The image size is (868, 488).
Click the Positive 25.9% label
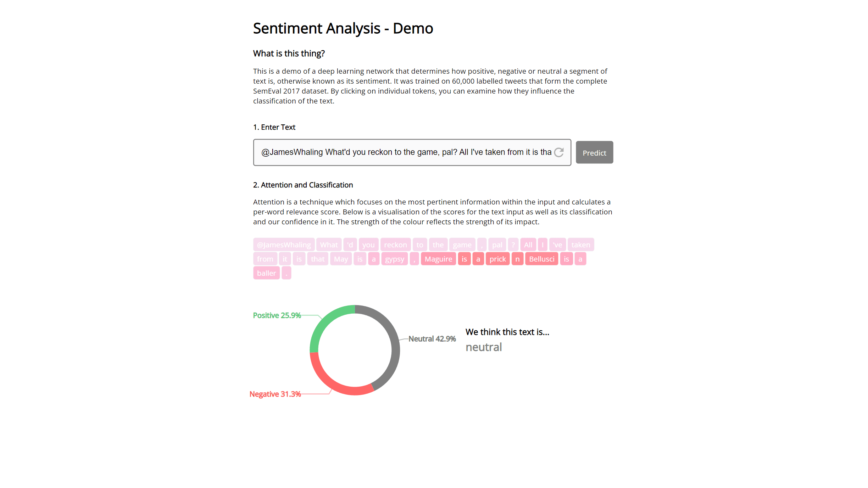(277, 314)
